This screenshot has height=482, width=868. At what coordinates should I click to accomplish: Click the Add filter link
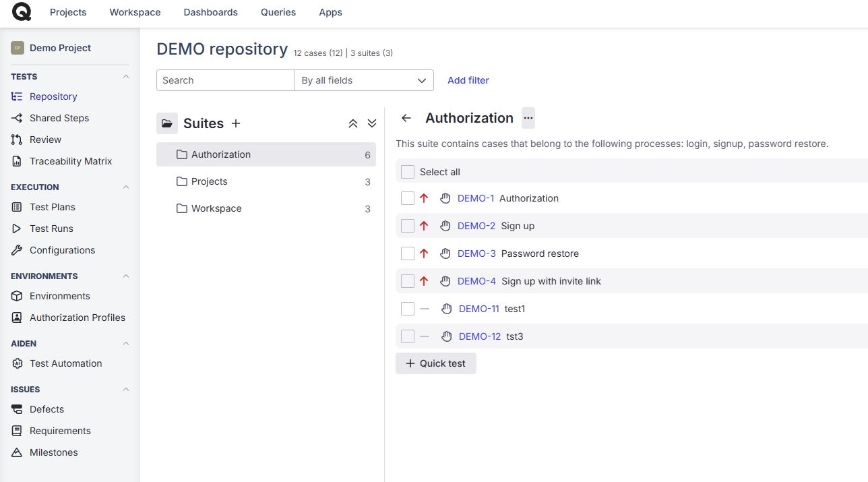pos(468,80)
